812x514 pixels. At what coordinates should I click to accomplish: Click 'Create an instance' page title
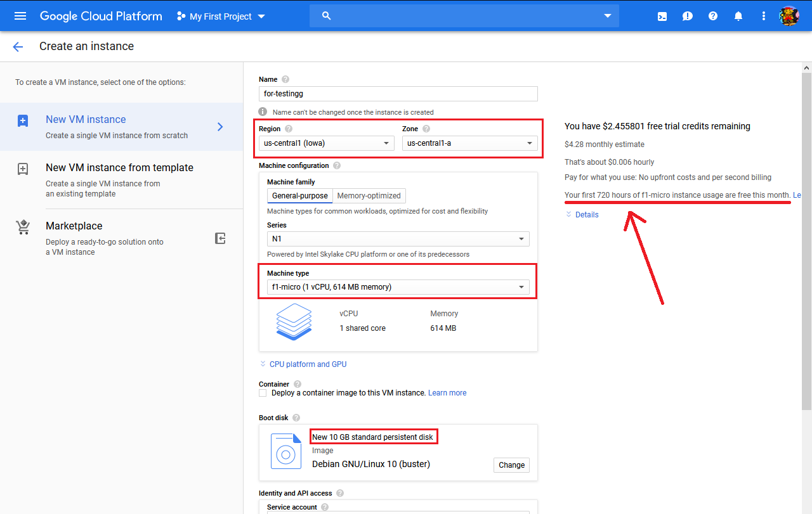86,46
